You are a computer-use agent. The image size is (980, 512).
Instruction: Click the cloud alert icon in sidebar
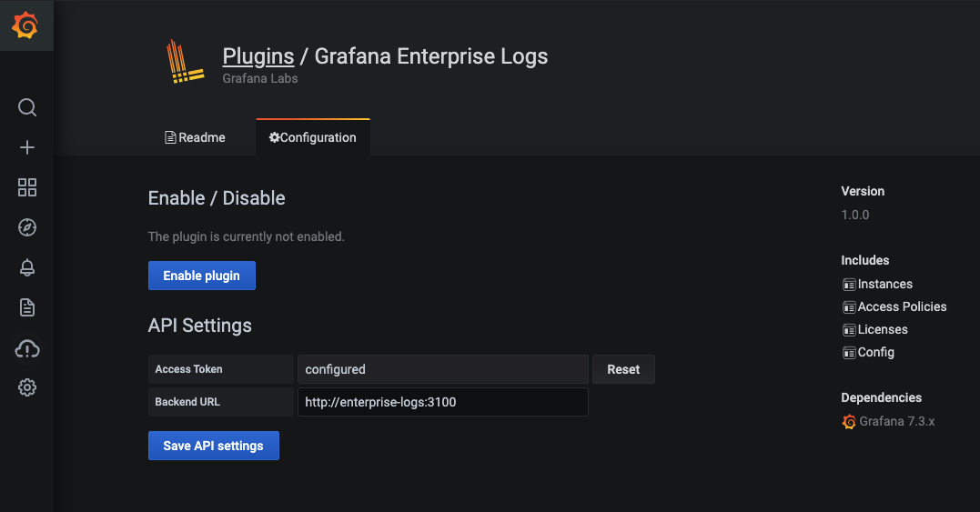(27, 348)
